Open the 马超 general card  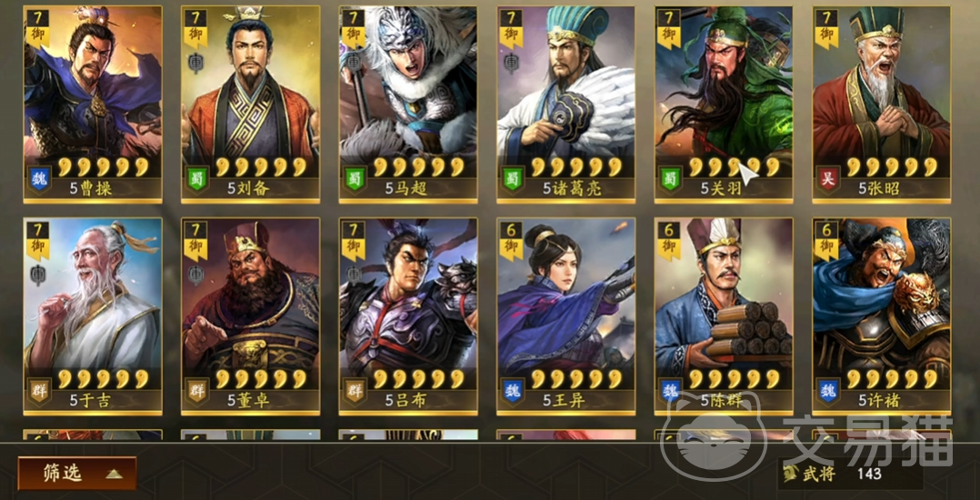[x=408, y=105]
